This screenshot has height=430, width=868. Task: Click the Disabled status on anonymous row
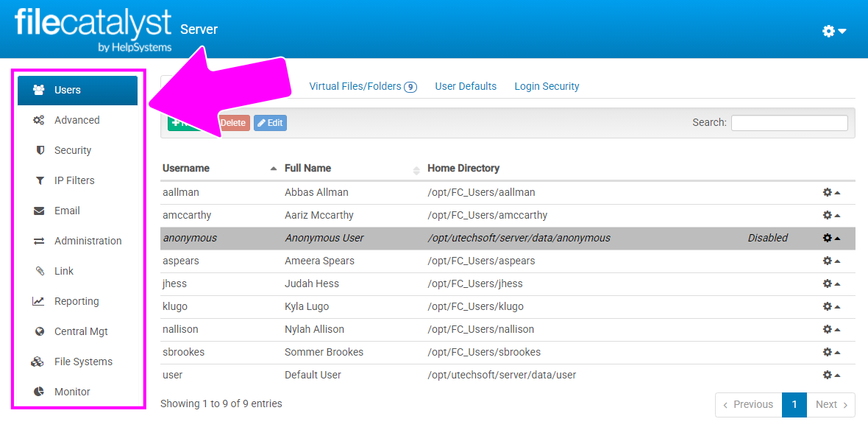(x=768, y=238)
